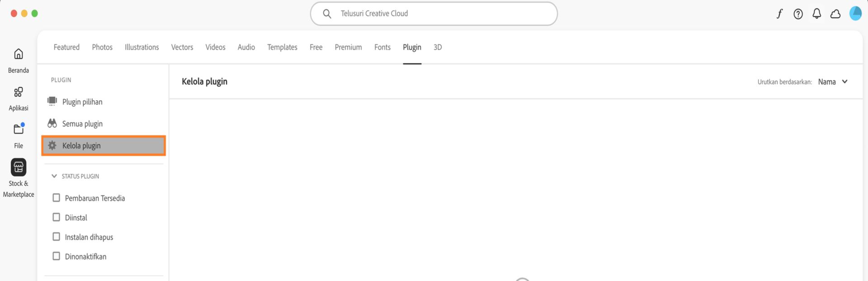
Task: Click the Adobe Fonts f button
Action: pos(779,14)
